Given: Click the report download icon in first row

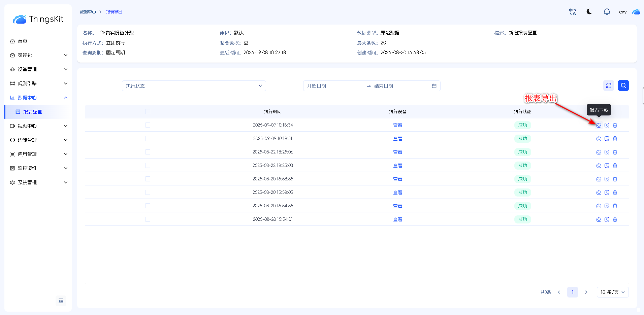Looking at the screenshot, I should point(599,125).
